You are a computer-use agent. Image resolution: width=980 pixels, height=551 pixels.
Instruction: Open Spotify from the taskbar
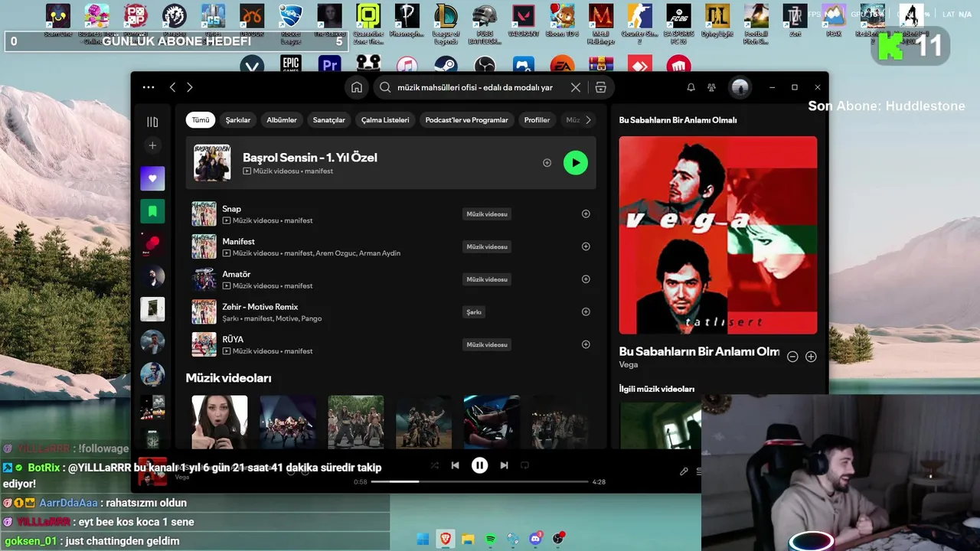(x=491, y=540)
